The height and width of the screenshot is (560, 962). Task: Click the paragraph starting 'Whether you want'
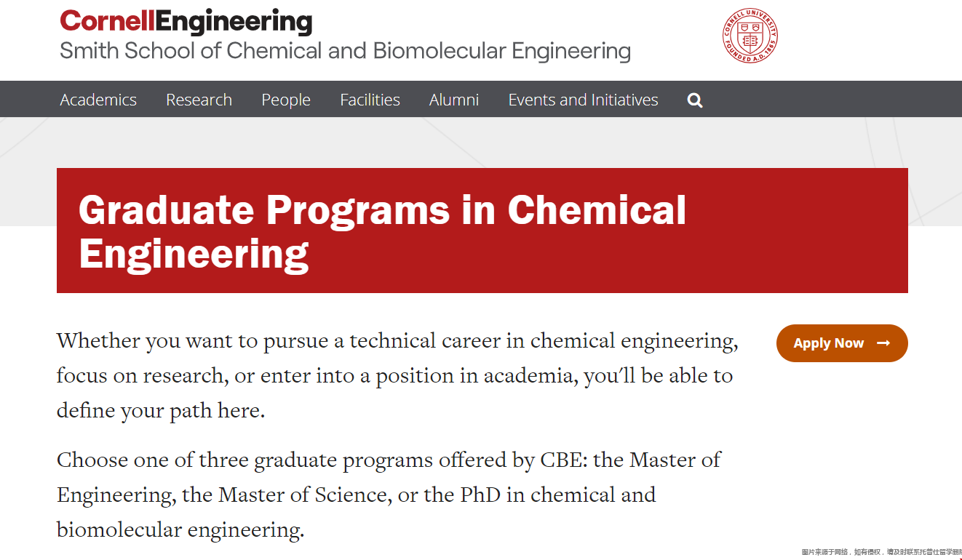pyautogui.click(x=397, y=375)
